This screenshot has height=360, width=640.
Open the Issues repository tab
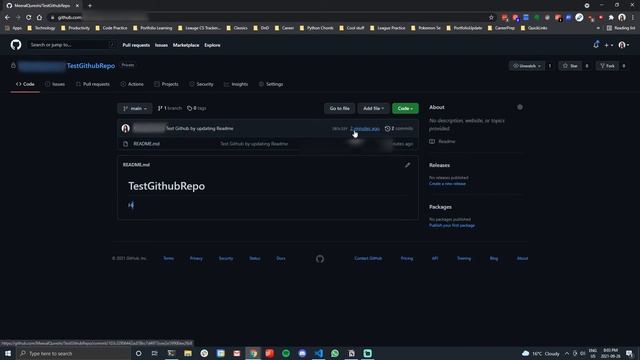pyautogui.click(x=55, y=84)
